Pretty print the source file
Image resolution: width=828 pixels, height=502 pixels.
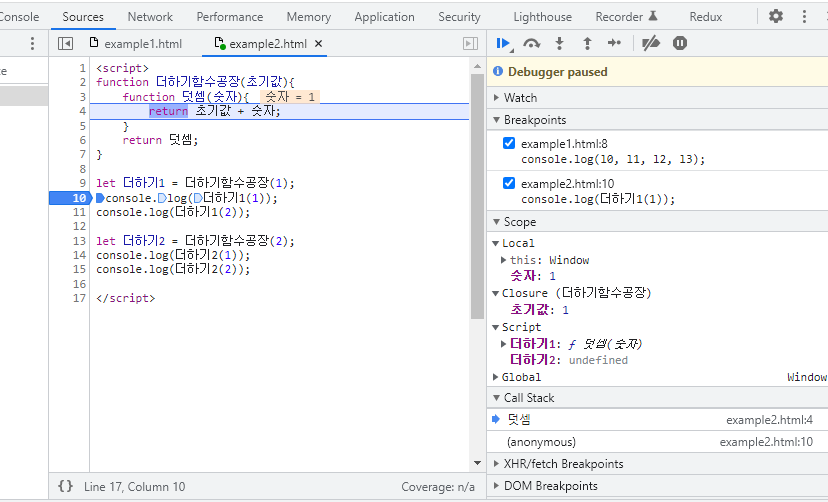pyautogui.click(x=65, y=486)
